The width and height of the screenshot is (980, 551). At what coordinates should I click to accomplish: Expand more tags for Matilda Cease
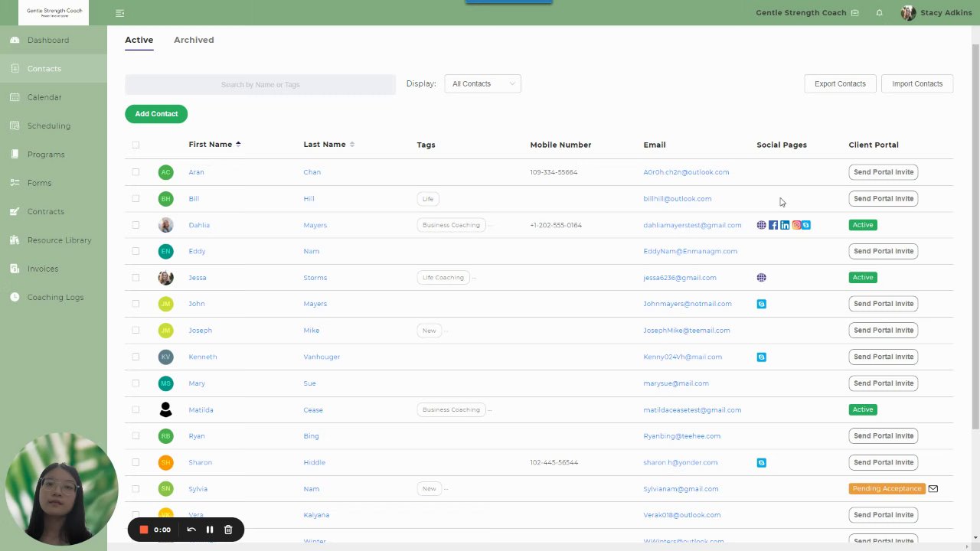point(489,409)
